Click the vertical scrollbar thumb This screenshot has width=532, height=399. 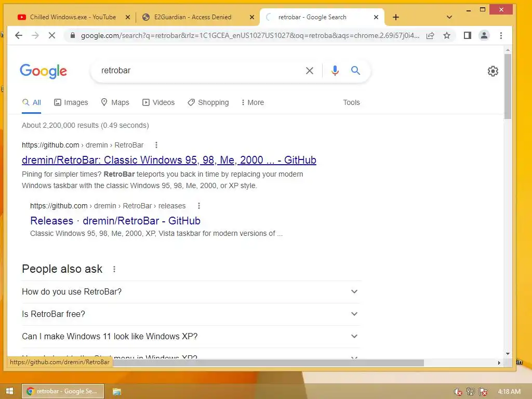(x=508, y=87)
